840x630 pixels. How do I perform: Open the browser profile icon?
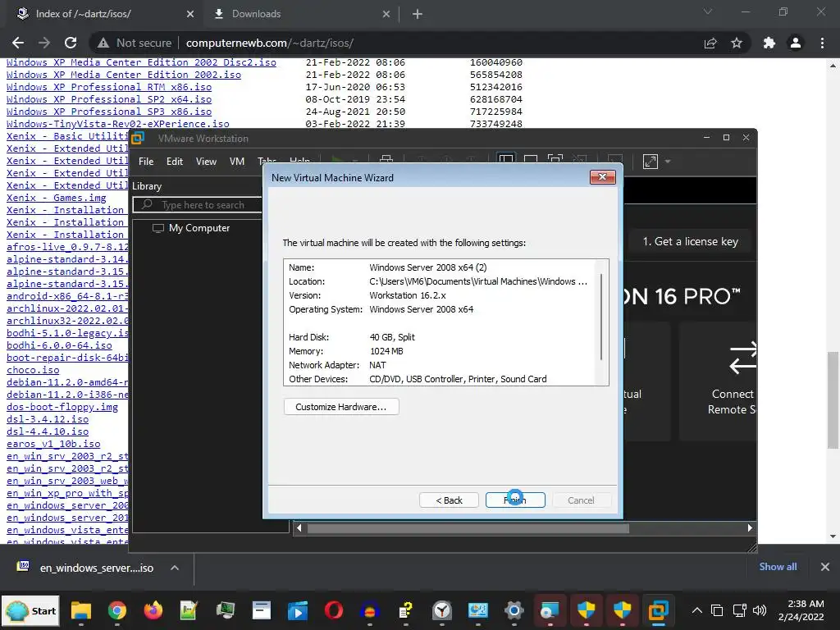pyautogui.click(x=796, y=43)
